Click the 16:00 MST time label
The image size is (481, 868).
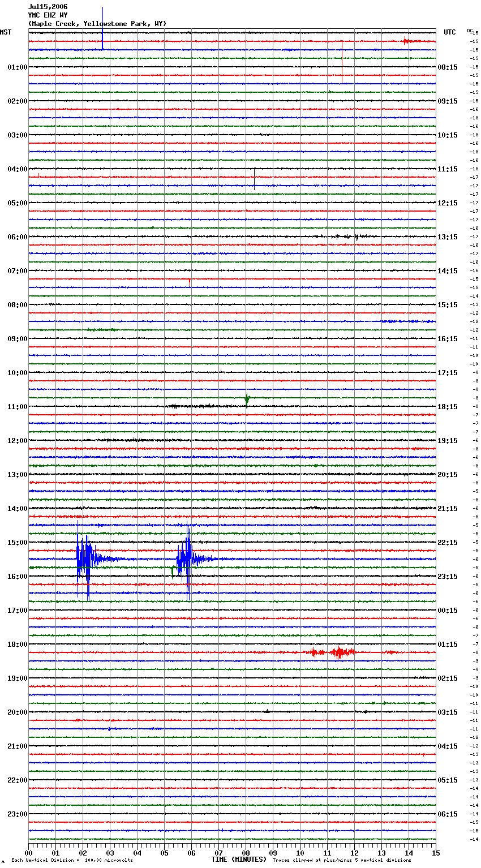point(18,577)
